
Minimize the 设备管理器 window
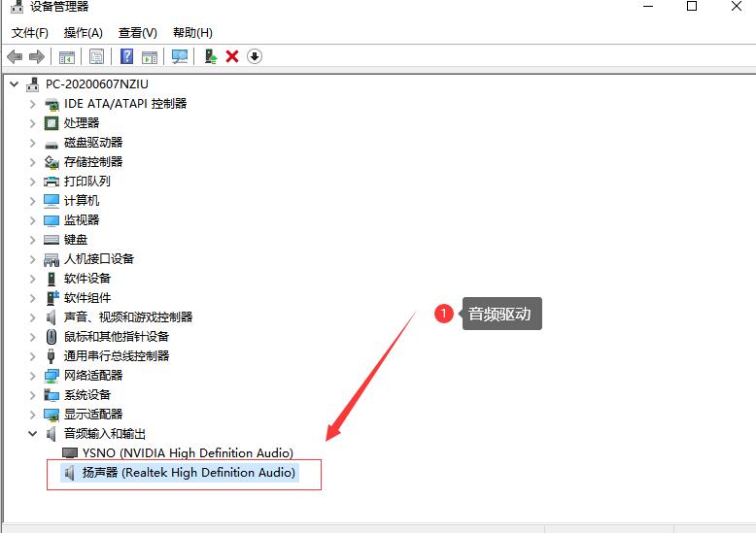tap(648, 6)
